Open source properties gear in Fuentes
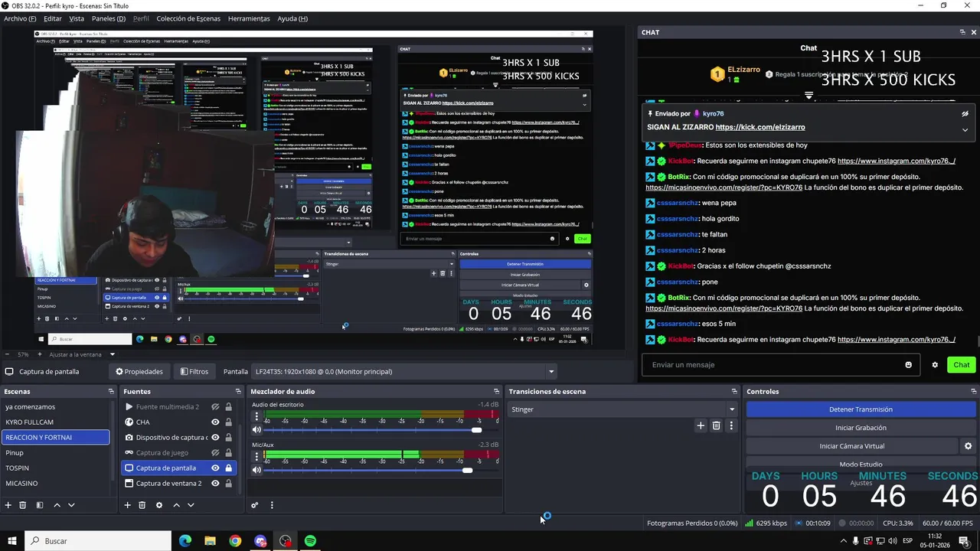 pos(159,505)
